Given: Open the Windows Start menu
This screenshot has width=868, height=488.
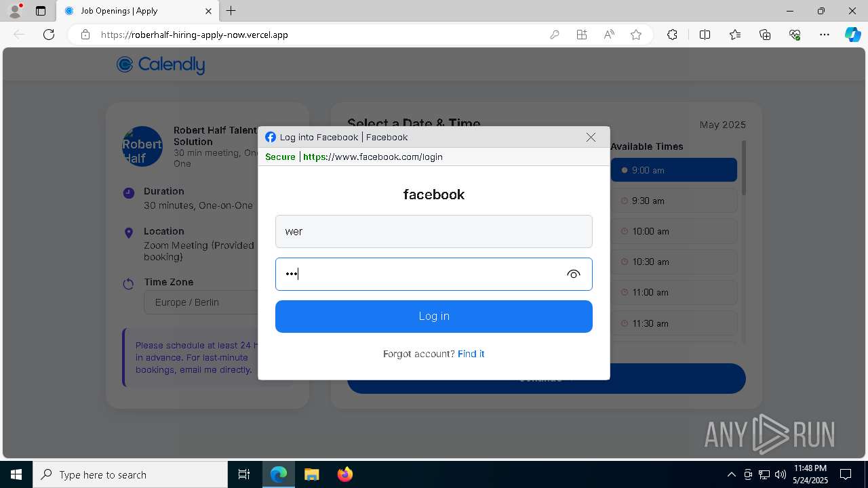Looking at the screenshot, I should (16, 474).
